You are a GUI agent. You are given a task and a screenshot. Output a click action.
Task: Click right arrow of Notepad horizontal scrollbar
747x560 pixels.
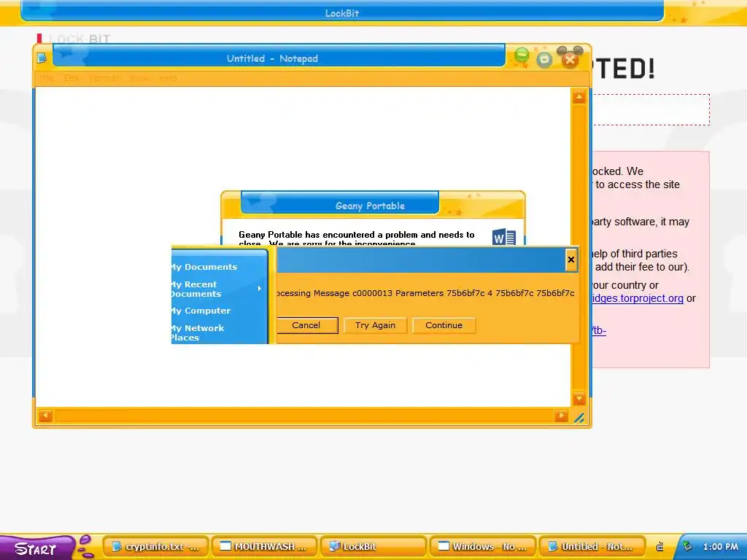click(561, 416)
